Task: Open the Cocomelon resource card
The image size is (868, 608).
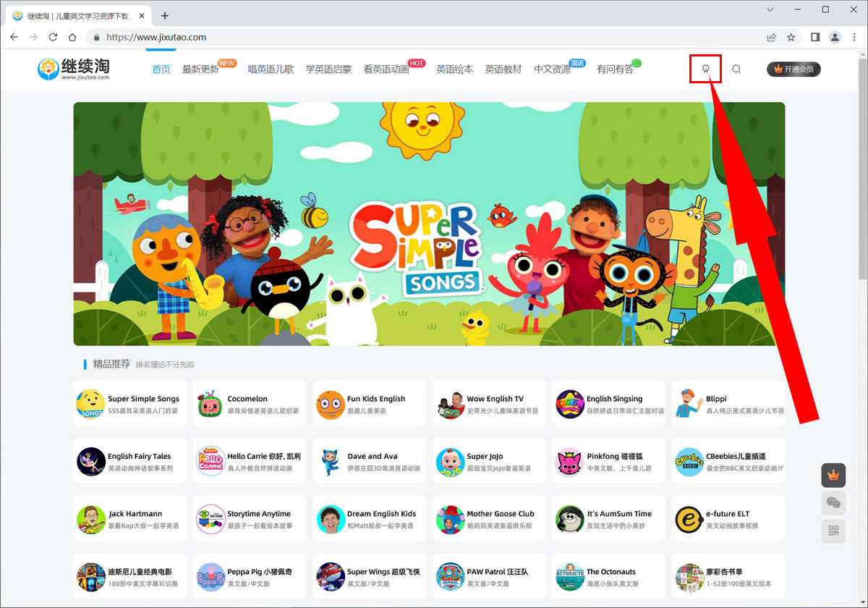Action: pos(249,404)
